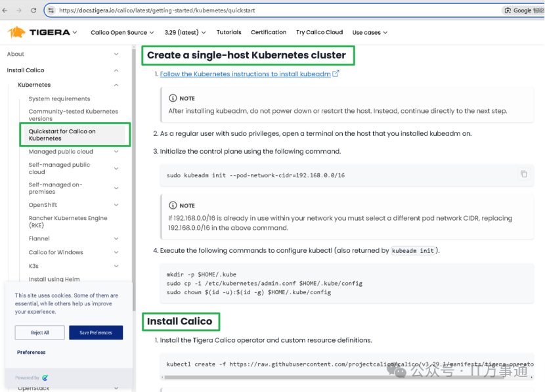Click the sidebar vertical scrollbar

(133, 181)
